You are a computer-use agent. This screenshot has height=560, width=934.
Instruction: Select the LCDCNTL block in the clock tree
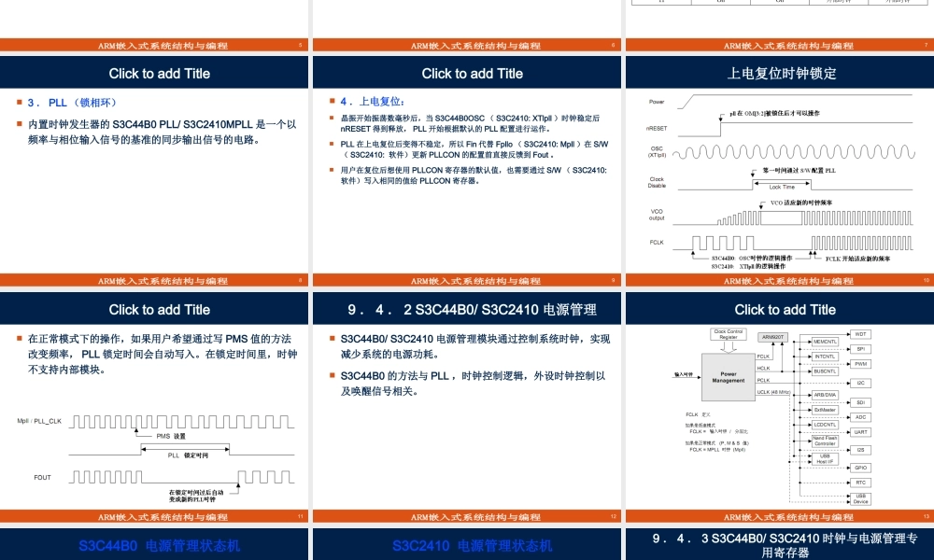coord(826,425)
